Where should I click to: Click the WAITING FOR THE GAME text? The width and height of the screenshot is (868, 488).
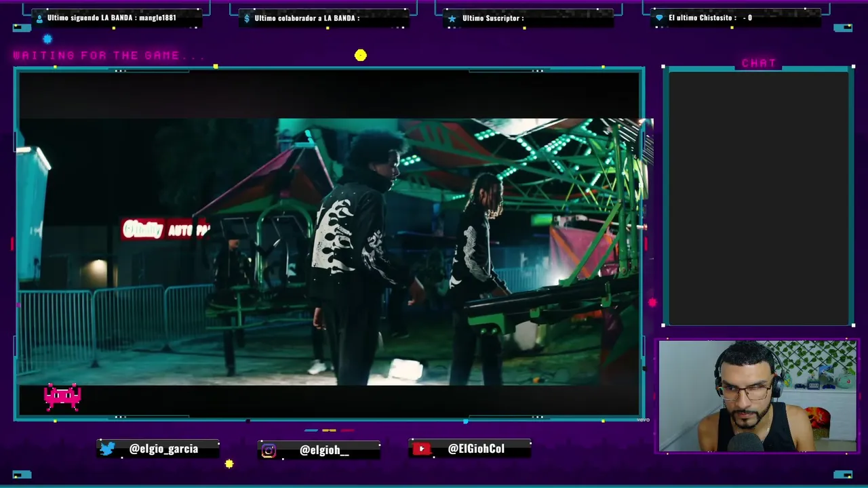[108, 56]
